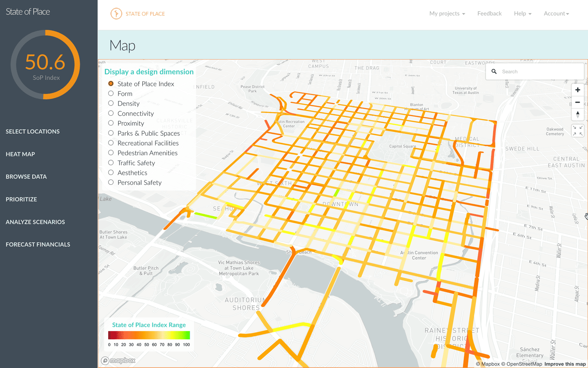Select Pedestrian Amenities radio button
Viewport: 588px width, 368px height.
pyautogui.click(x=111, y=153)
